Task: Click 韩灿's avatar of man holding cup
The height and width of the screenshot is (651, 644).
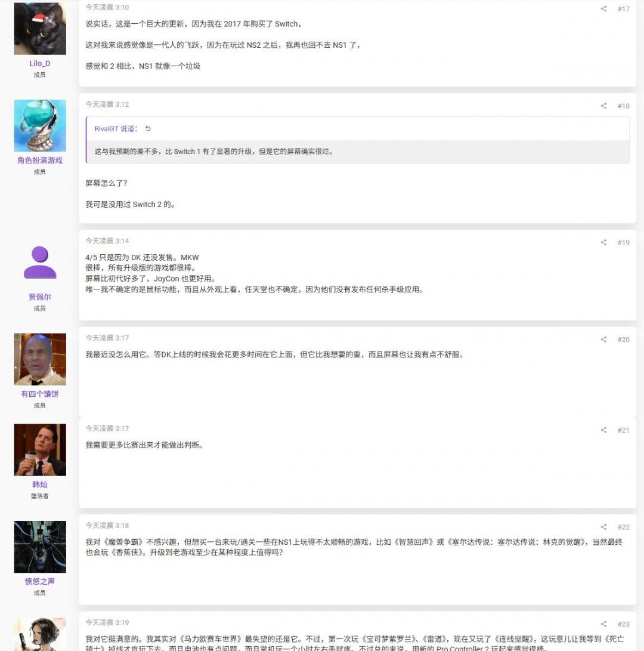Action: (x=40, y=450)
